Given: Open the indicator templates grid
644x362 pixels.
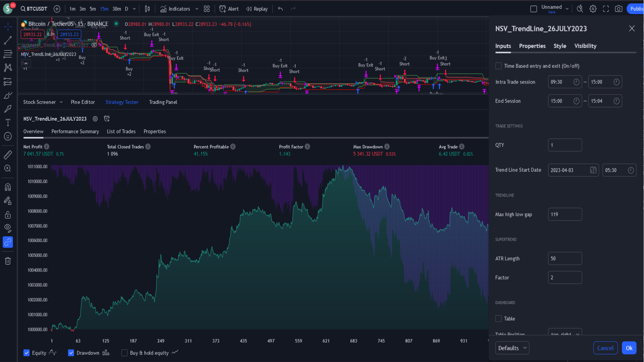Looking at the screenshot, I should [x=207, y=9].
